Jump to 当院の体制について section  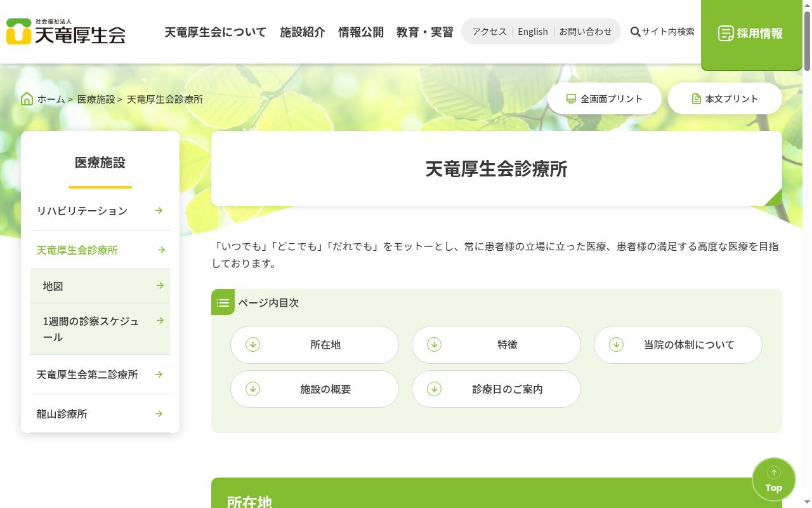(678, 345)
